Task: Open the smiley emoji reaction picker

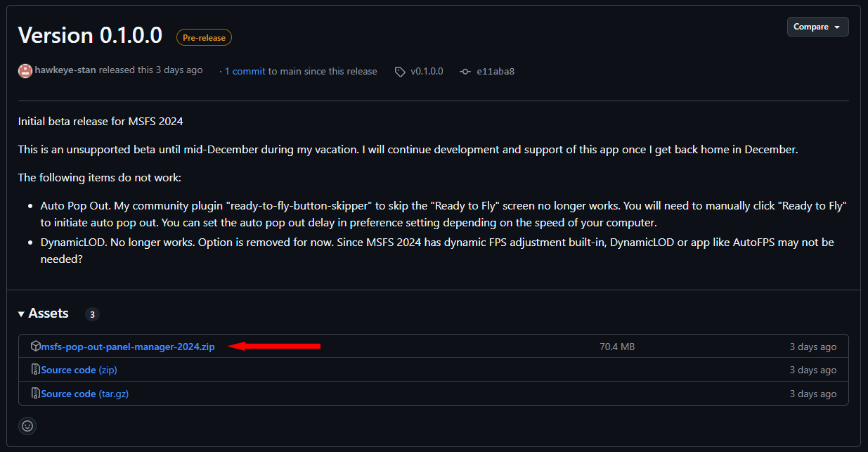Action: [27, 425]
